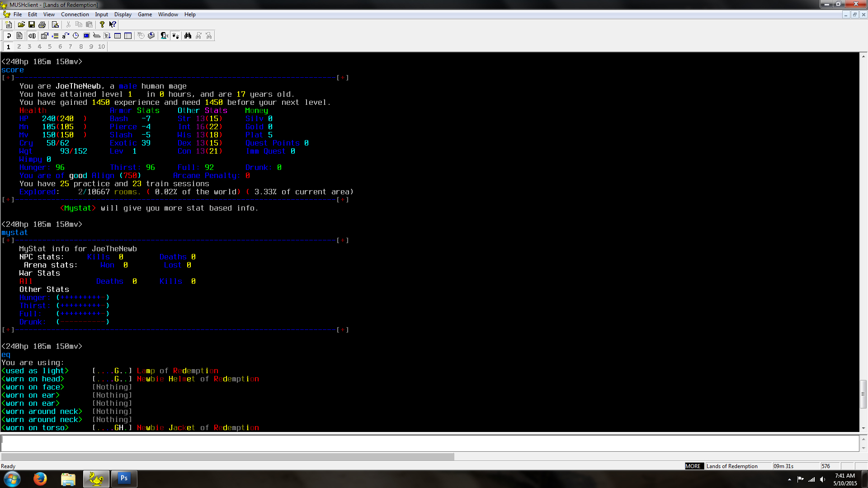Switch to world tab 10
The width and height of the screenshot is (868, 488).
(101, 47)
